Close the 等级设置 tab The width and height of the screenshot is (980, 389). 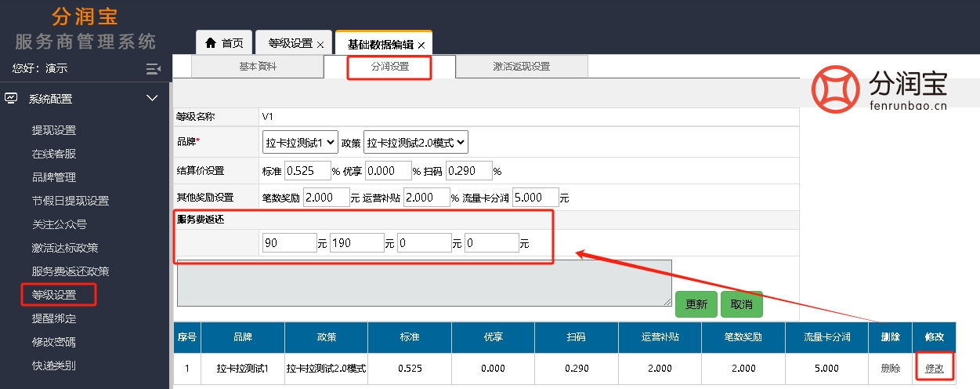pyautogui.click(x=320, y=45)
